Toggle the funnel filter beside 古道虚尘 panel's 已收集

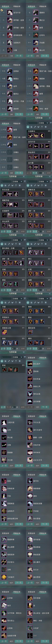point(50,123)
